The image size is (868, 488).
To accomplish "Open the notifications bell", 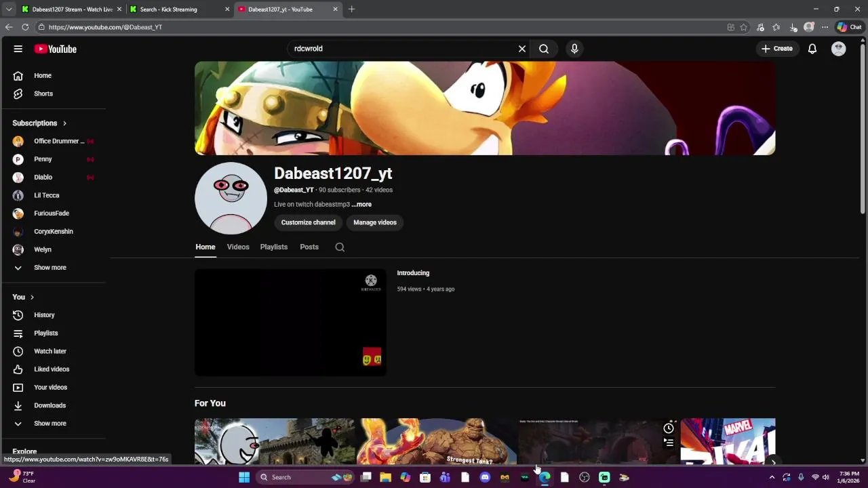I will [x=812, y=49].
